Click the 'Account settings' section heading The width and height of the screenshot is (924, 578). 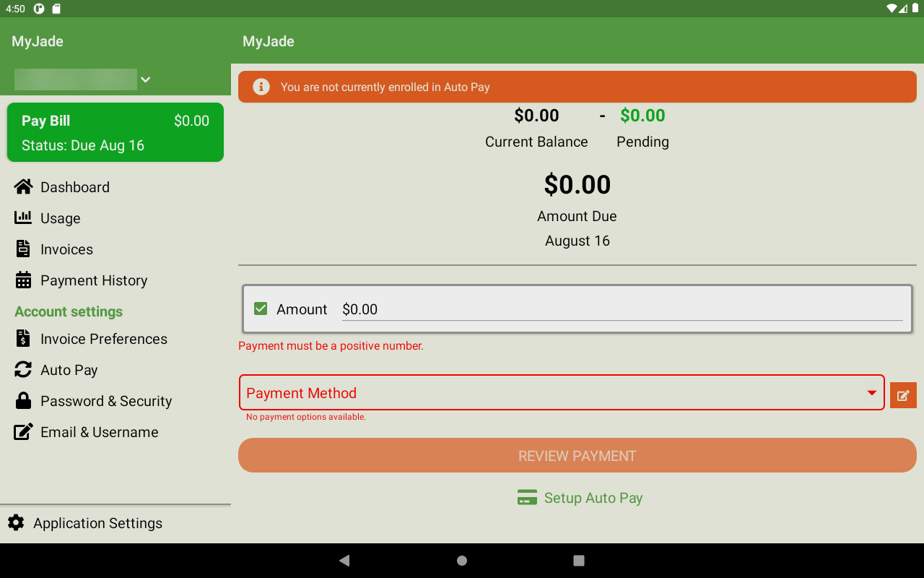pyautogui.click(x=69, y=311)
